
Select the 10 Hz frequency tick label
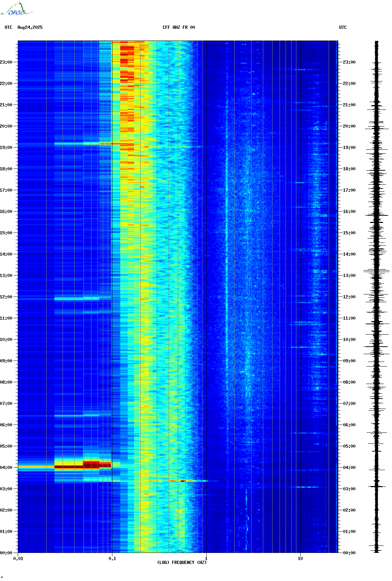tap(300, 559)
